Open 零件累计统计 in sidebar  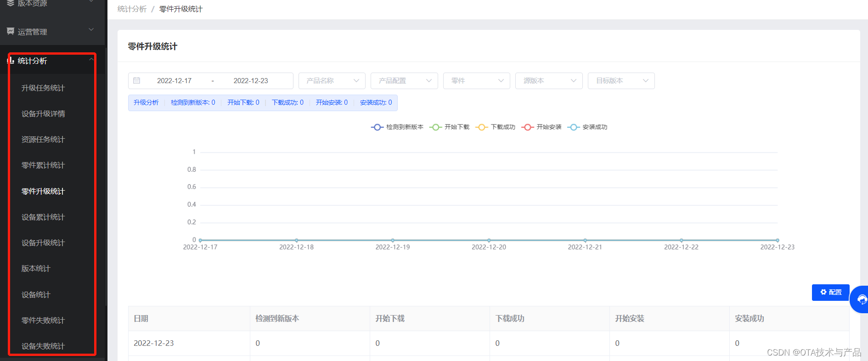point(43,165)
